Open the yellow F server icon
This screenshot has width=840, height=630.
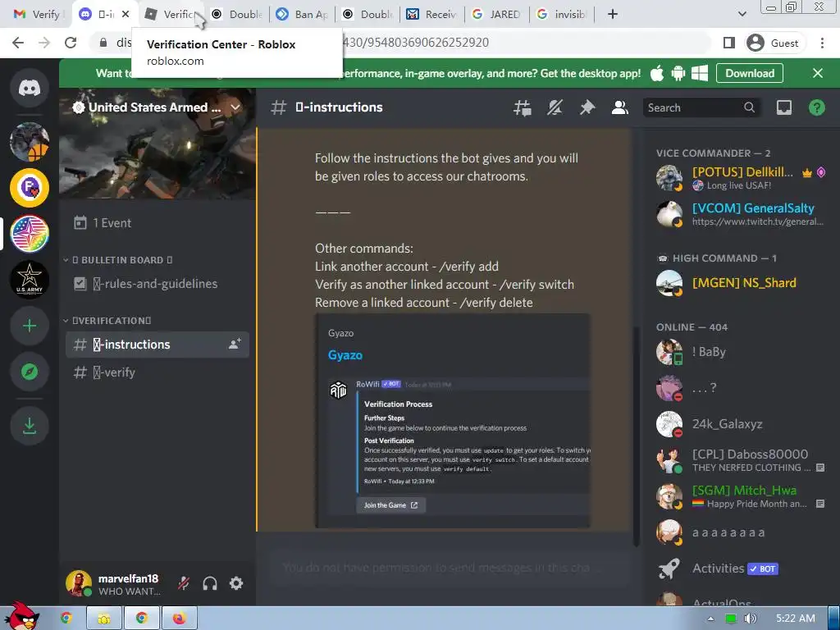[30, 188]
